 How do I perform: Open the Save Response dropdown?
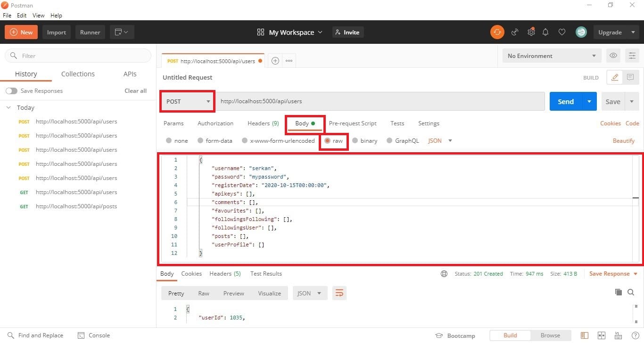[x=613, y=274]
